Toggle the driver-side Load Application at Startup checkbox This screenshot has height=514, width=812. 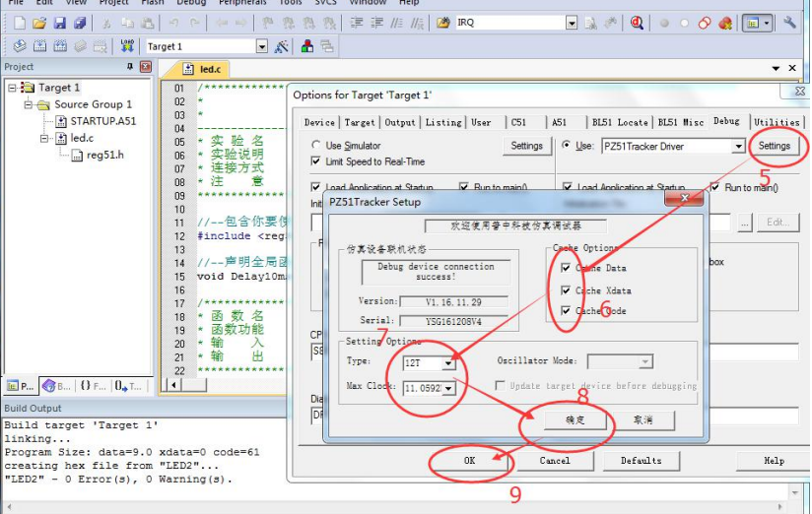[x=568, y=187]
